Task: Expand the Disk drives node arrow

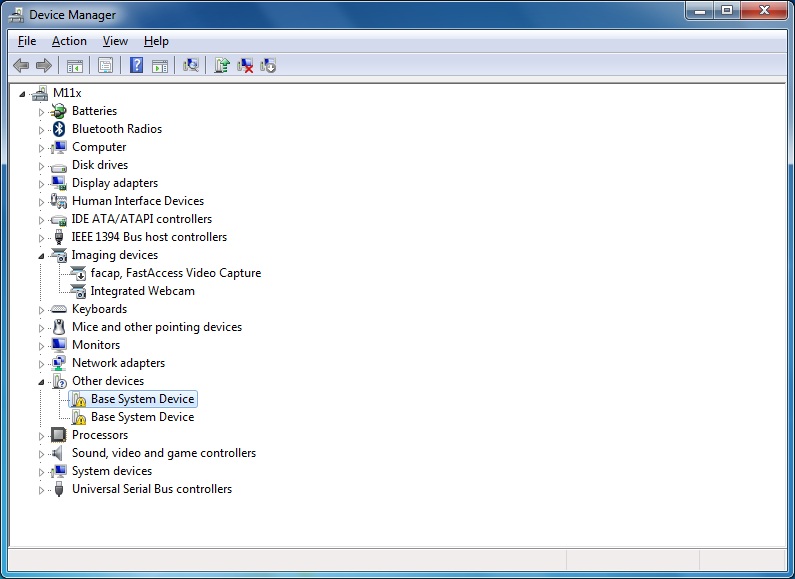Action: pyautogui.click(x=41, y=166)
